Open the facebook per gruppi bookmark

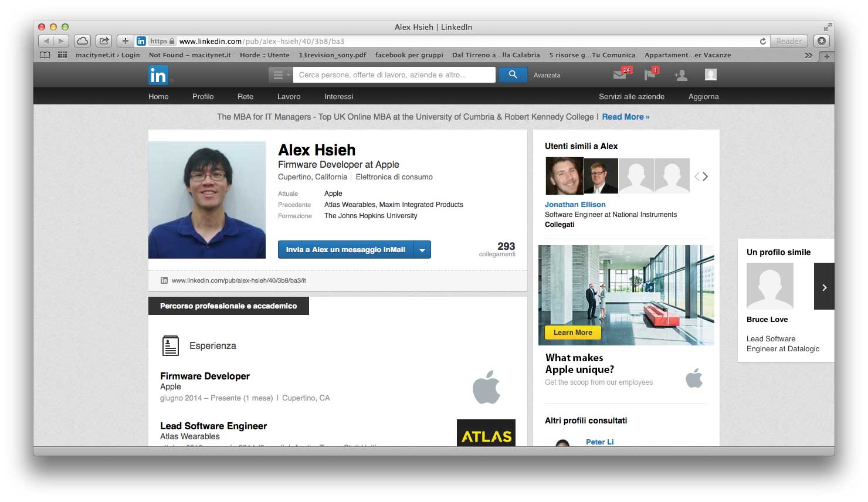pyautogui.click(x=409, y=55)
